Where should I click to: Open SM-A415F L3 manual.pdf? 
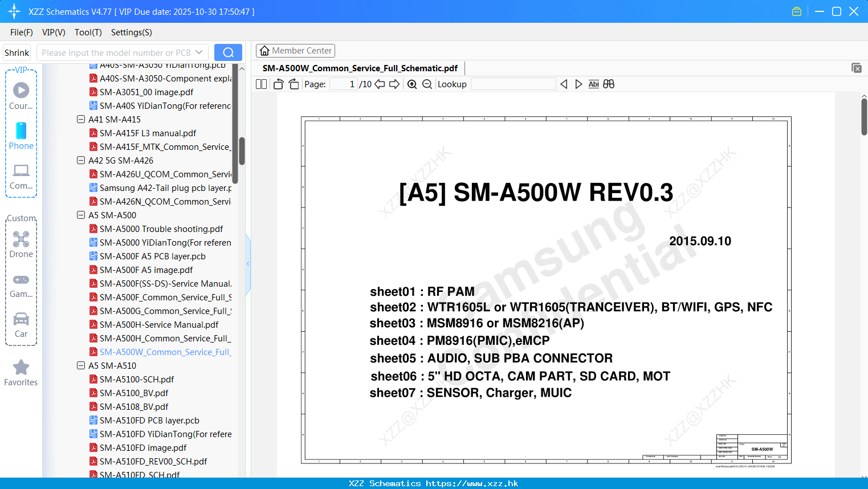[x=142, y=133]
